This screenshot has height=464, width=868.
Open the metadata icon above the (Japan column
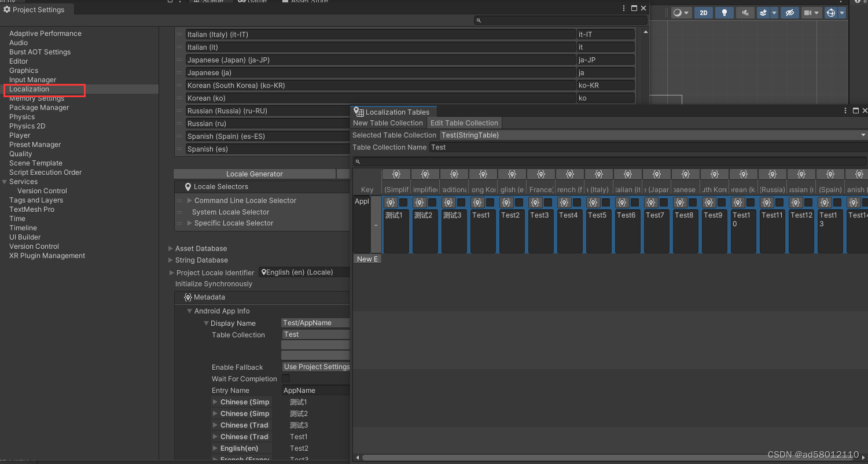click(x=657, y=174)
